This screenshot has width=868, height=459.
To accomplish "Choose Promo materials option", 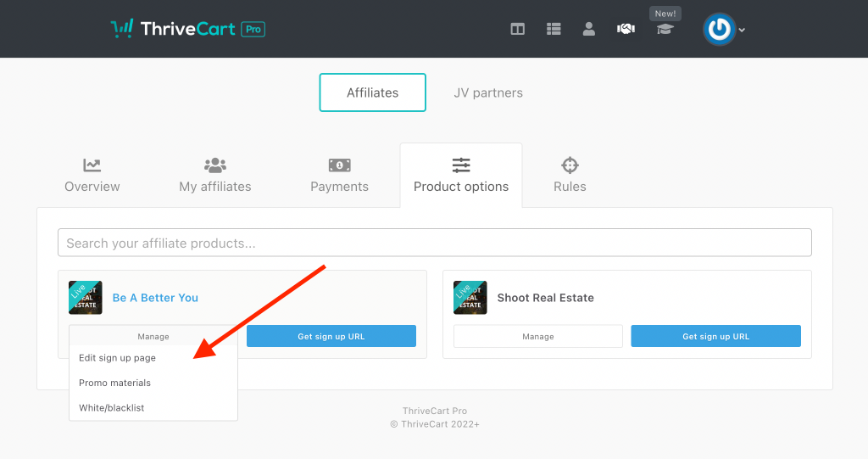I will tap(114, 383).
